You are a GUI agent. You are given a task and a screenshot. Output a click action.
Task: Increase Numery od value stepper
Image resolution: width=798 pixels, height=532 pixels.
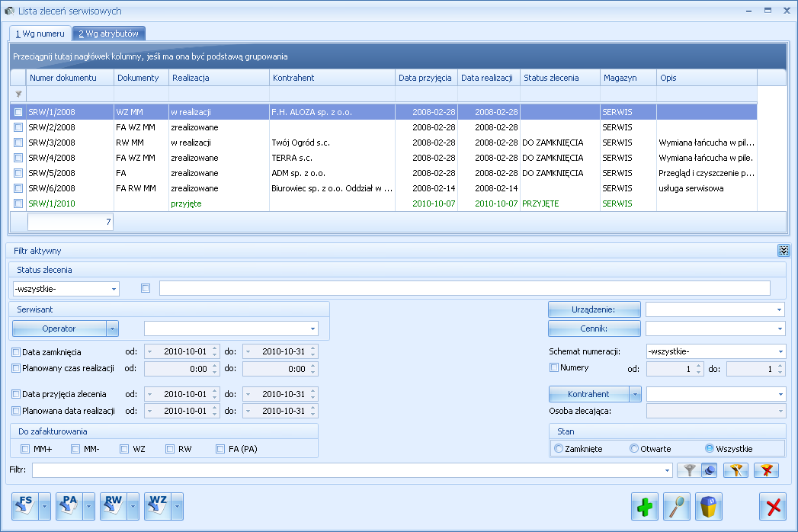pyautogui.click(x=699, y=366)
